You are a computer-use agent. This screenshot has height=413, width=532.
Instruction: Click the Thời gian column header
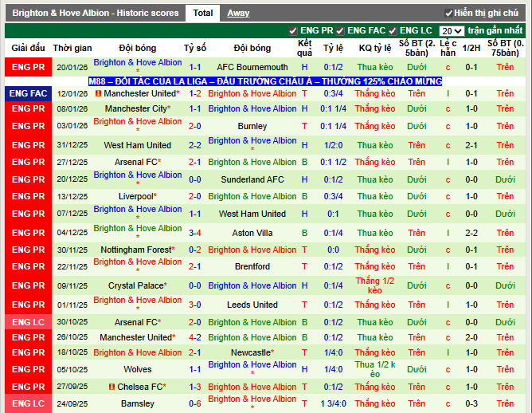pos(72,48)
